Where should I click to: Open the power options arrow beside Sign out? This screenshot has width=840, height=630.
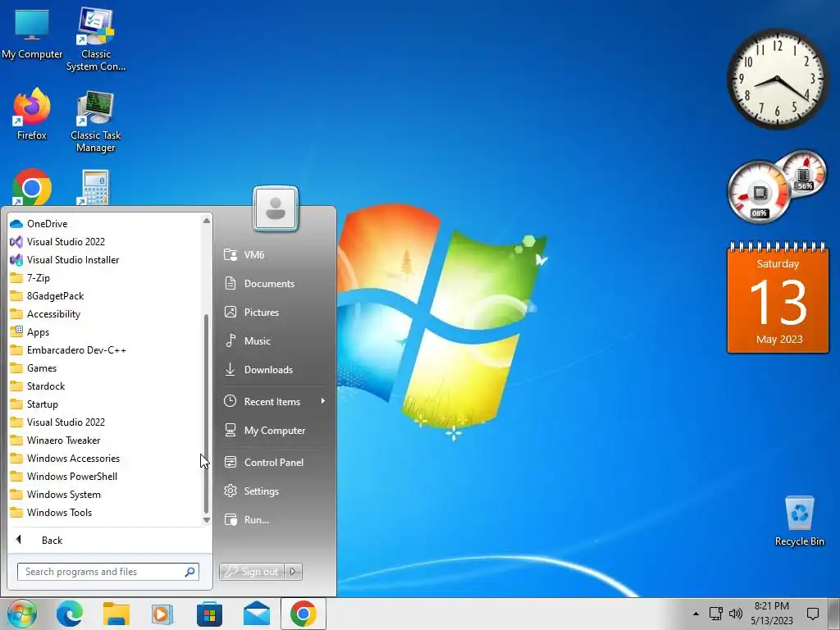tap(293, 572)
